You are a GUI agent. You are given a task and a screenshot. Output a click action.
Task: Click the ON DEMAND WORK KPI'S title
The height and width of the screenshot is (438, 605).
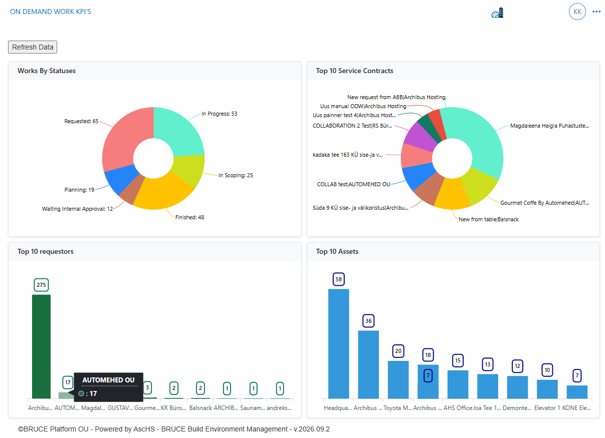click(x=51, y=12)
